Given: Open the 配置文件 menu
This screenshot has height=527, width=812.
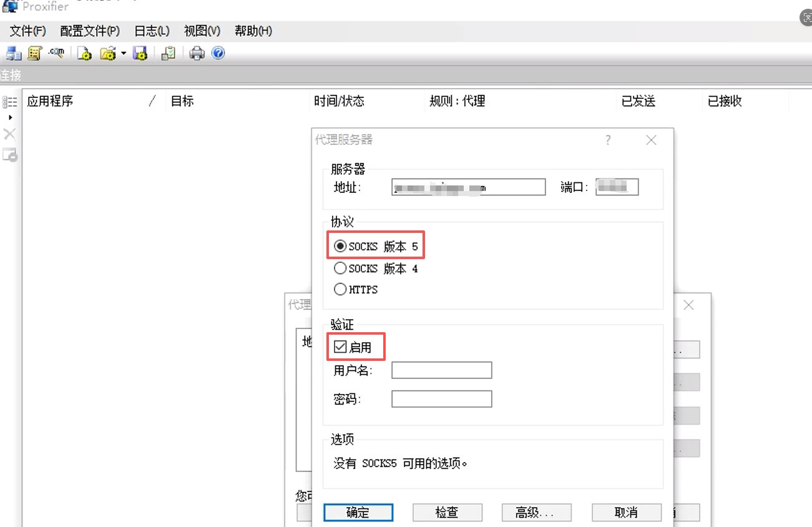Looking at the screenshot, I should tap(90, 31).
